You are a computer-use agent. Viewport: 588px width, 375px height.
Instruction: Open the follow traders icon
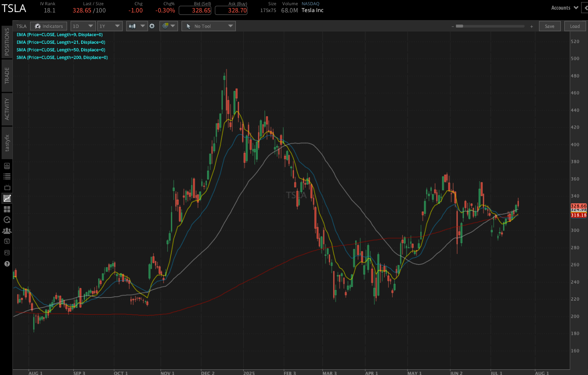[x=6, y=231]
